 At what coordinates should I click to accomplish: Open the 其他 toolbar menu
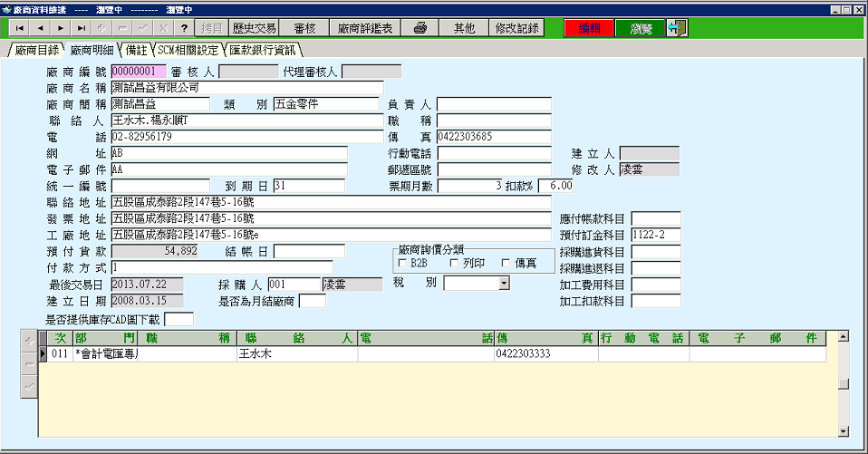[464, 28]
